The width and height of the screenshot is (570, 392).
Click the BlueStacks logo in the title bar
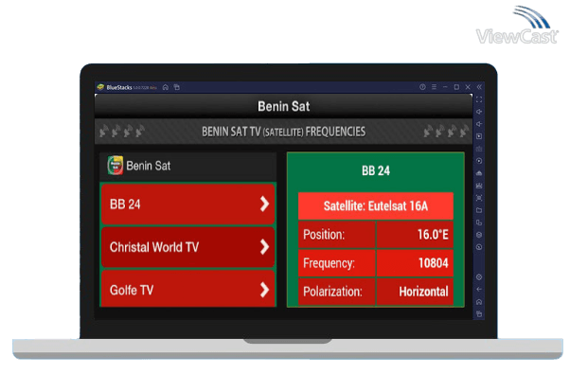click(100, 87)
